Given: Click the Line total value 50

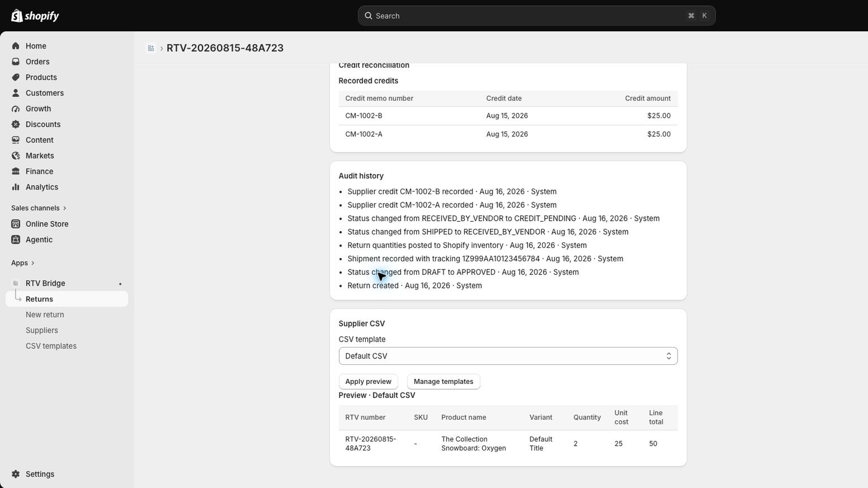Looking at the screenshot, I should (x=653, y=444).
